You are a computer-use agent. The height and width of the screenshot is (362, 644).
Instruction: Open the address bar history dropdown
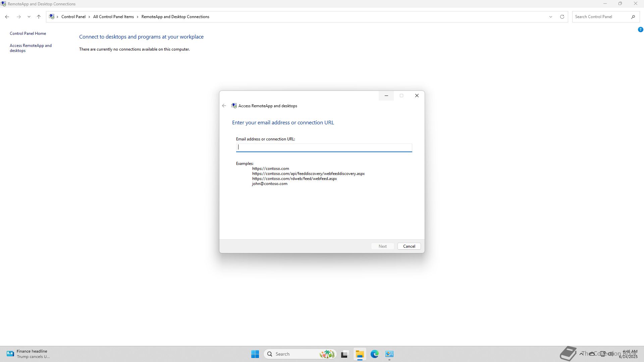pyautogui.click(x=550, y=17)
